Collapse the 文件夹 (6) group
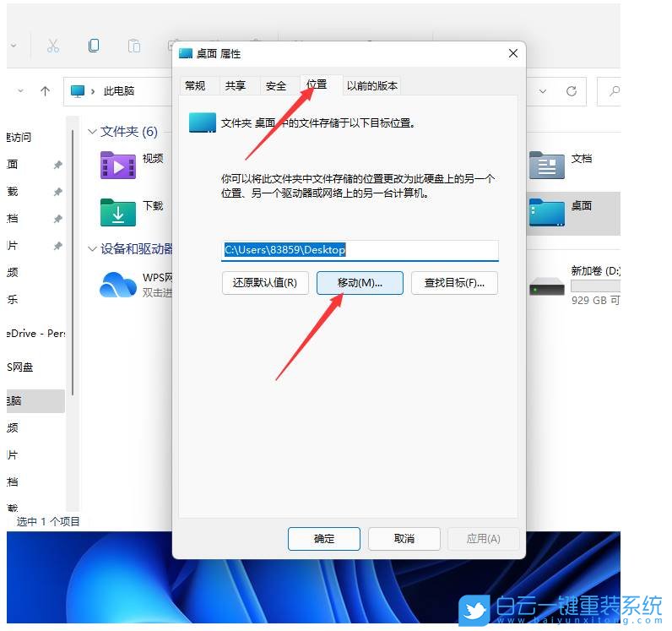 click(92, 131)
